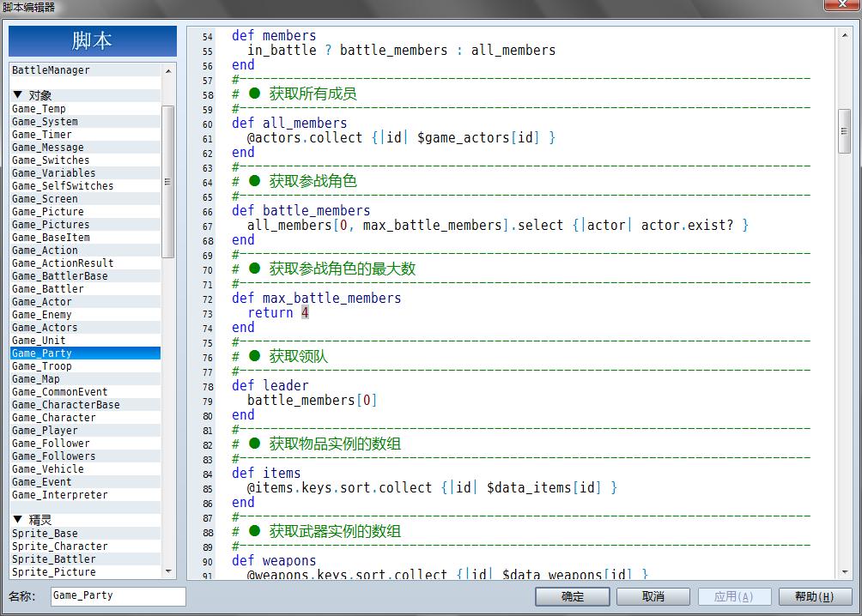Click the code editor scrollbar thumb
This screenshot has height=616, width=862.
(845, 131)
